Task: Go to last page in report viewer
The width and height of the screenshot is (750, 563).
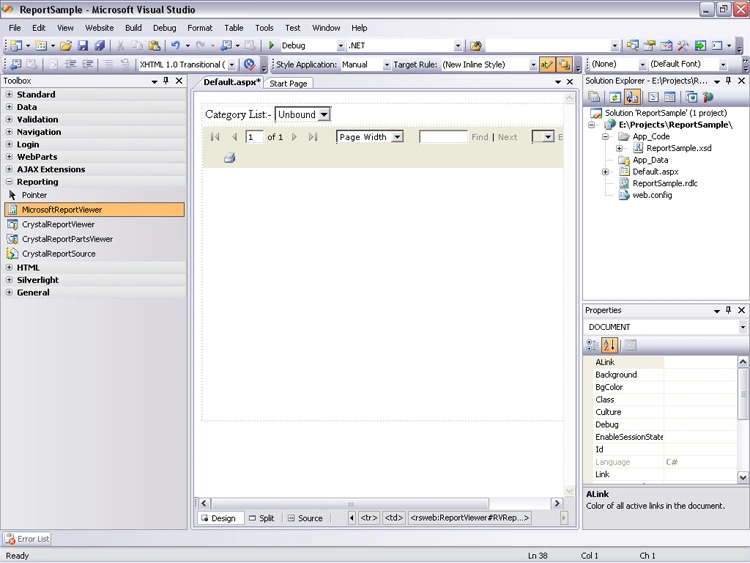Action: (313, 137)
